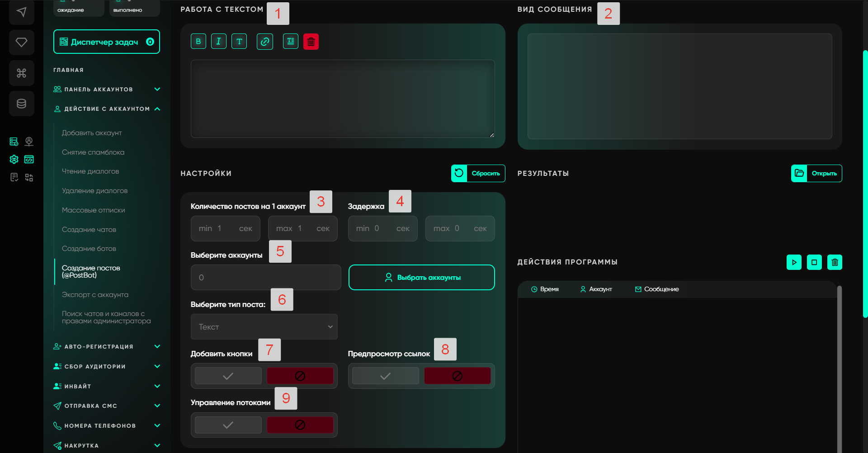Click the 'Сбросить' settings button
Screen dimensions: 868x453
point(478,173)
